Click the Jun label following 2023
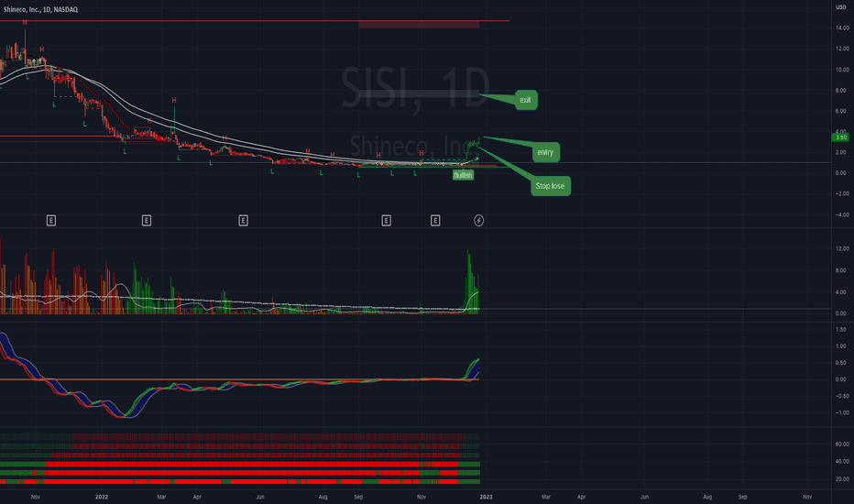Image resolution: width=854 pixels, height=504 pixels. point(644,497)
